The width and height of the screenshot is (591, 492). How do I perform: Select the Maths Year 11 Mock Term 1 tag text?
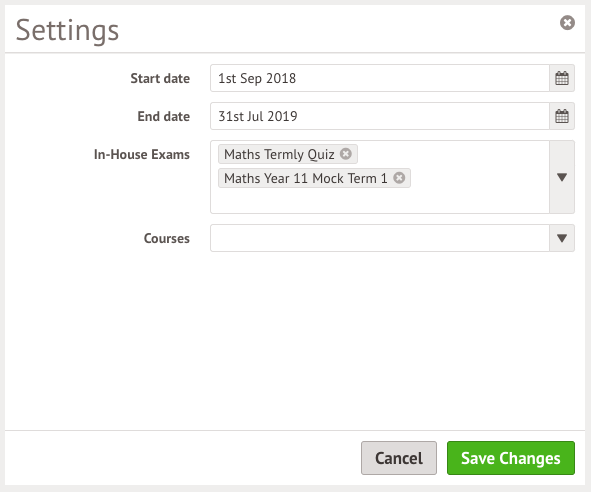306,178
